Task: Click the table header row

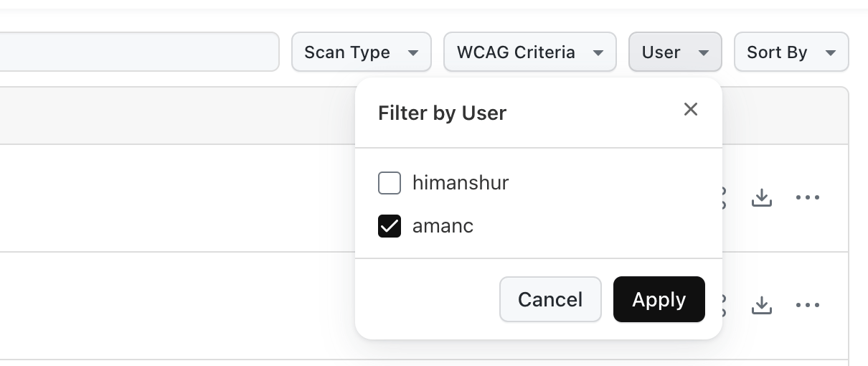Action: (179, 116)
